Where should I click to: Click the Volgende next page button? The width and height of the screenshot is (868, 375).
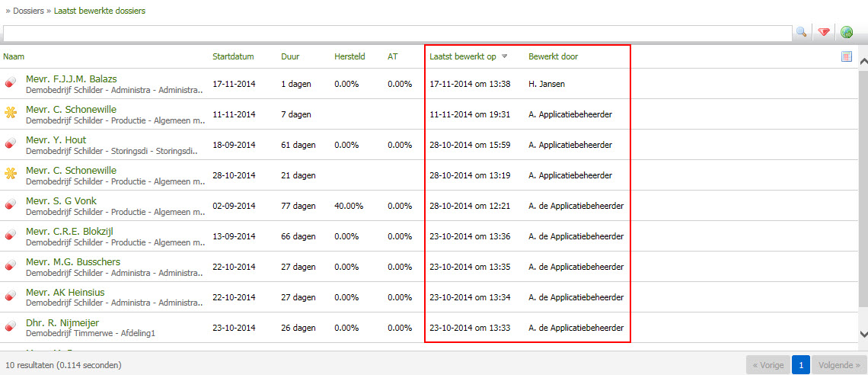point(838,365)
